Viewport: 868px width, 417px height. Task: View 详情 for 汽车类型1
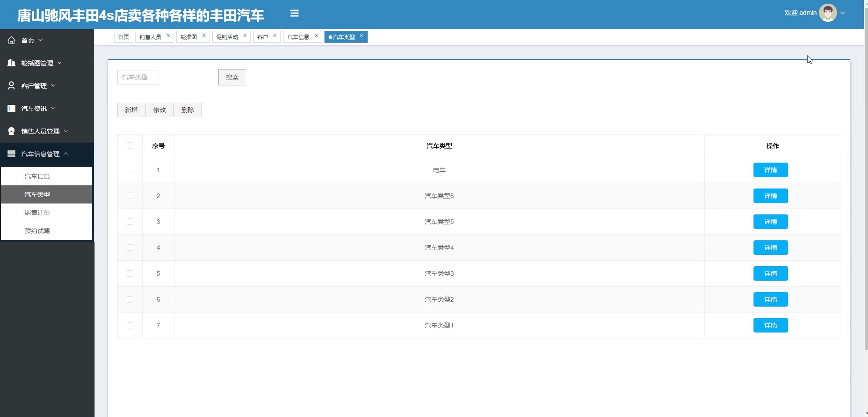(771, 325)
